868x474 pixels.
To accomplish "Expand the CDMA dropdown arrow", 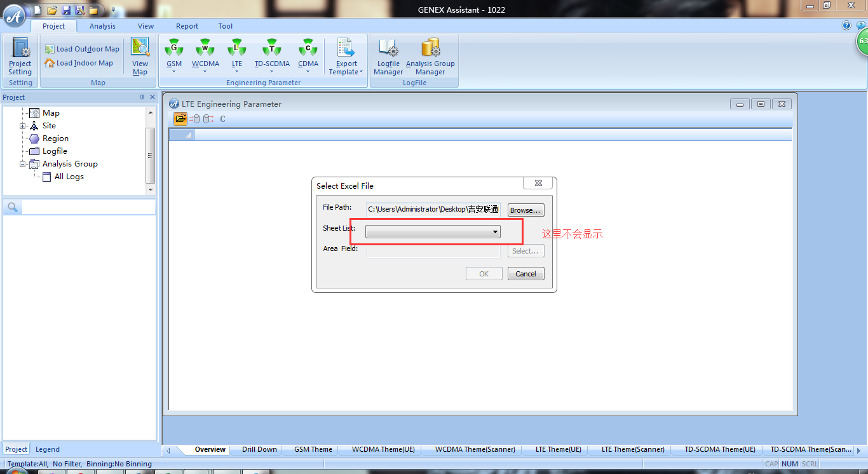I will pyautogui.click(x=308, y=72).
